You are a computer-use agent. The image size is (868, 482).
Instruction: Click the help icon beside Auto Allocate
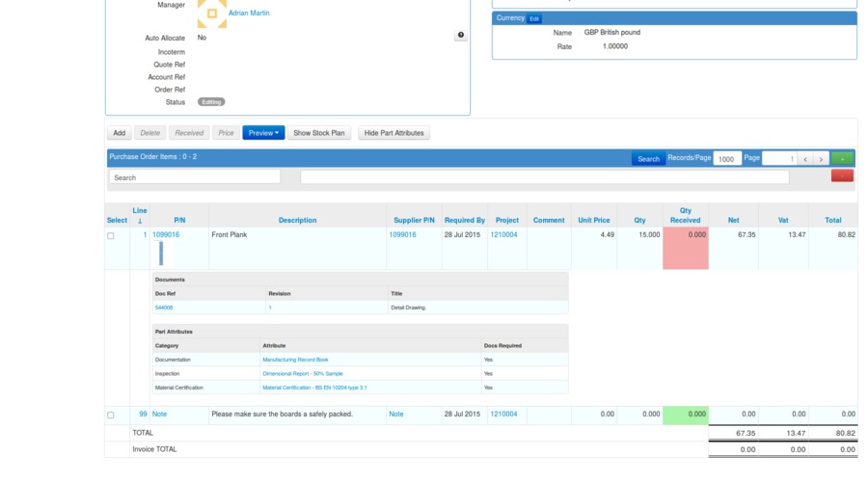[x=460, y=35]
